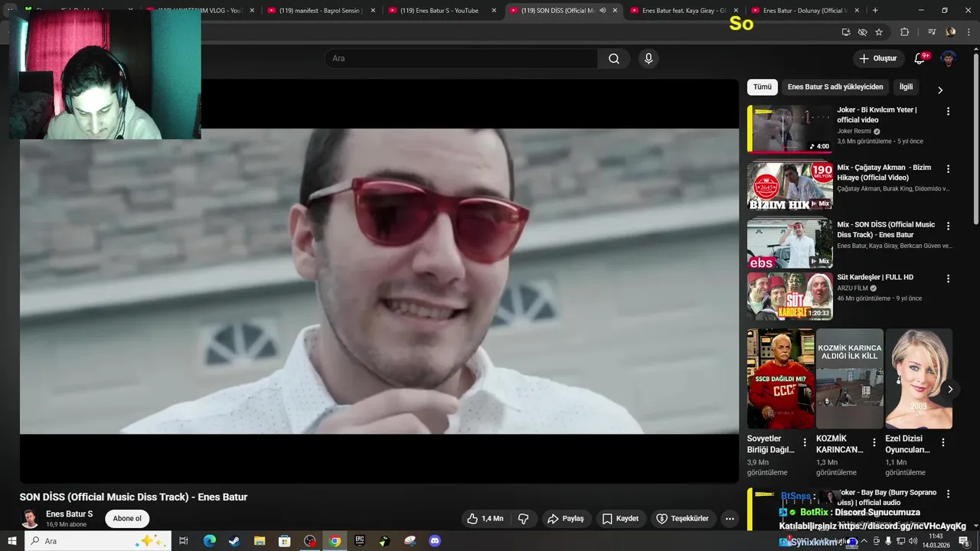
Task: Open YouTube account avatar menu
Action: (x=948, y=59)
